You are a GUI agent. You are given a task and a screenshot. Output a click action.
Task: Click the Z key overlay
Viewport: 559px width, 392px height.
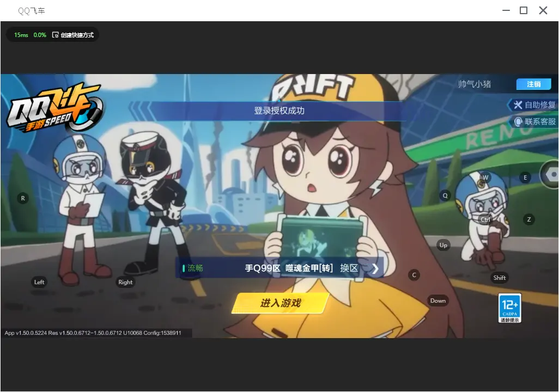click(x=528, y=219)
